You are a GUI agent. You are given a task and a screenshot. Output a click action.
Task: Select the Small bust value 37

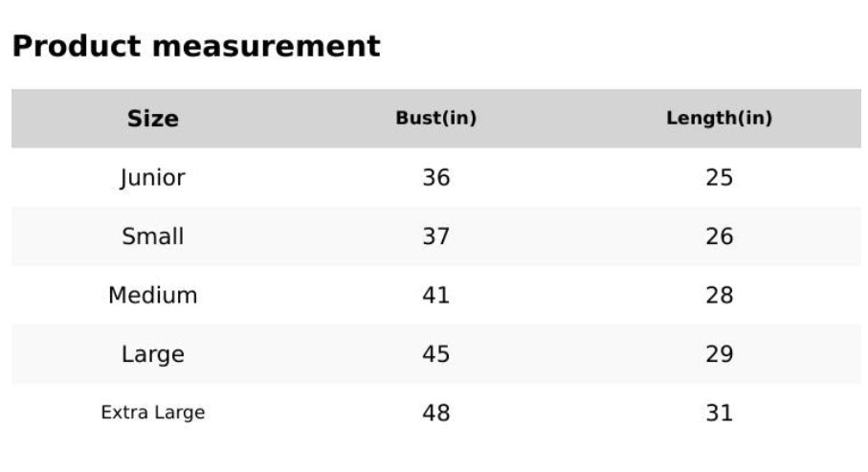[x=436, y=236]
